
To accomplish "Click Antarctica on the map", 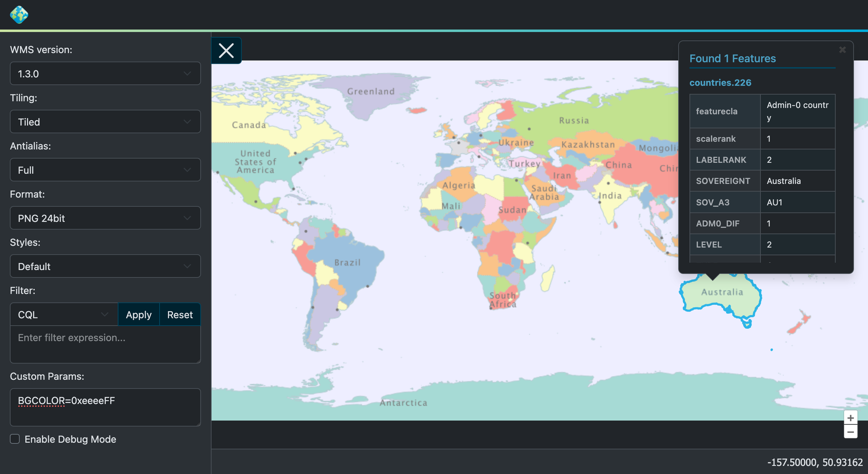I will [403, 403].
